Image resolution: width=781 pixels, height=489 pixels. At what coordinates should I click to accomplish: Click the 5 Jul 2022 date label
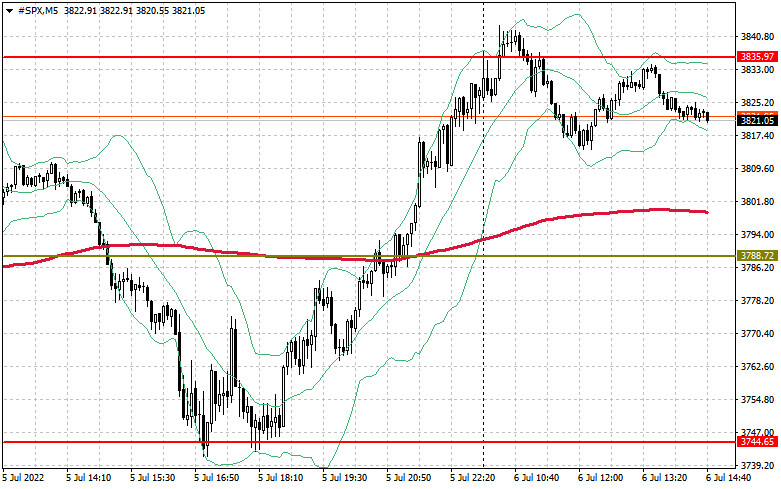point(23,478)
